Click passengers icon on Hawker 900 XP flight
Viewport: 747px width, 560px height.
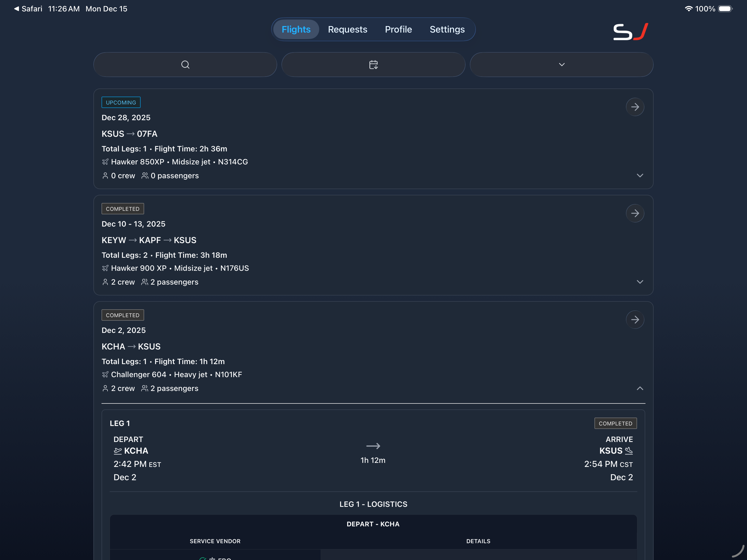tap(144, 282)
